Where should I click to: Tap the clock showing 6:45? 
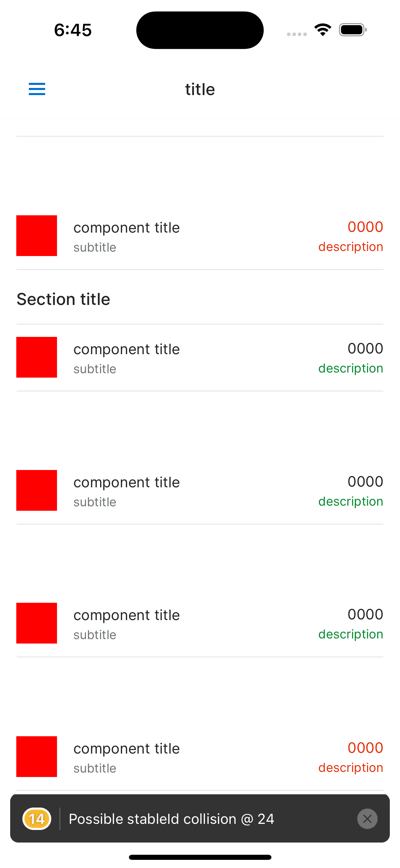(72, 30)
